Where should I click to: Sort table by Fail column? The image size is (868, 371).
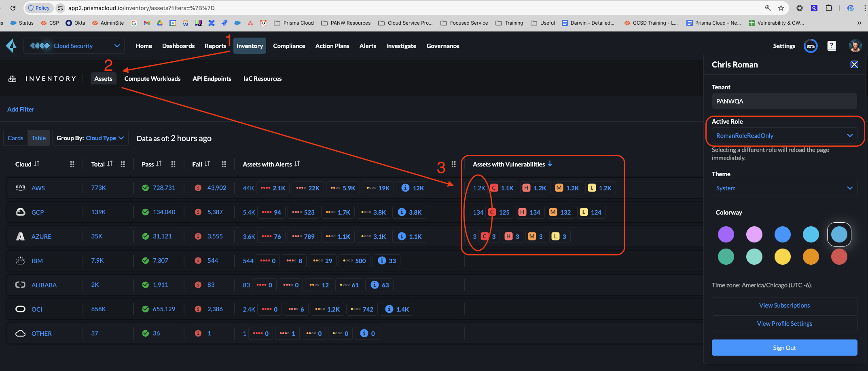coord(207,164)
